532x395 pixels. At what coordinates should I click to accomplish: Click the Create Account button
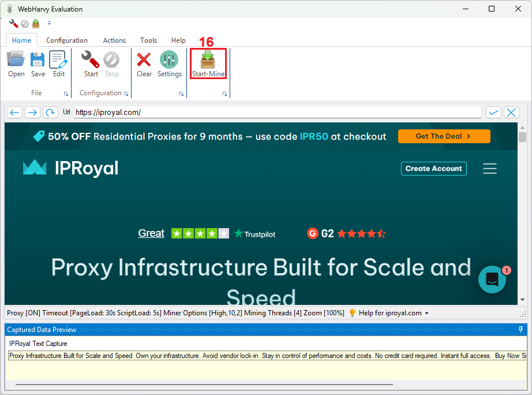[x=433, y=169]
